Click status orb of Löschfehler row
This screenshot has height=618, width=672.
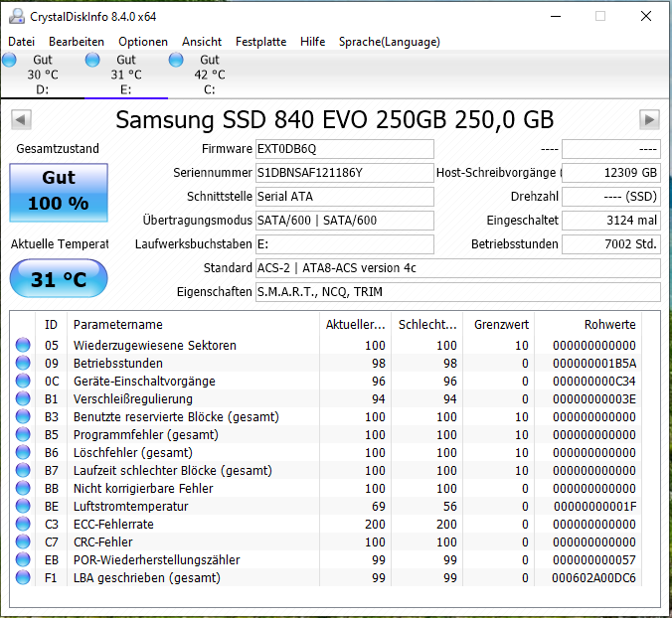pyautogui.click(x=23, y=452)
